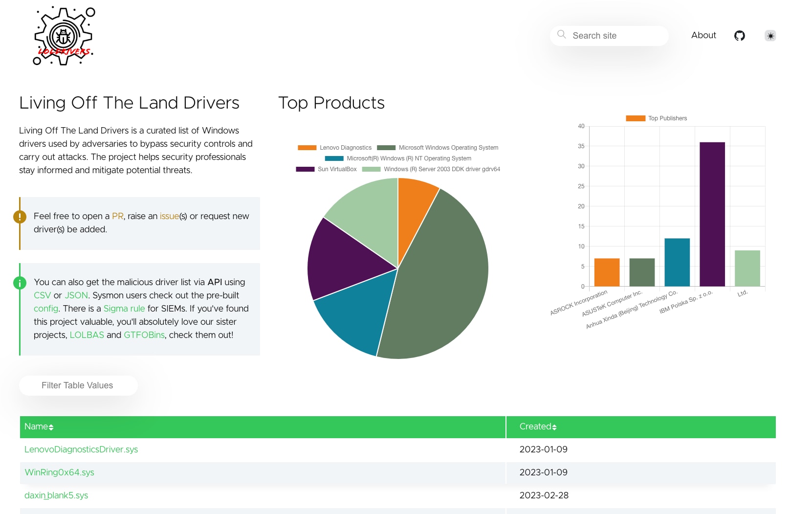
Task: Click the Filter Table Values input
Action: (x=78, y=385)
